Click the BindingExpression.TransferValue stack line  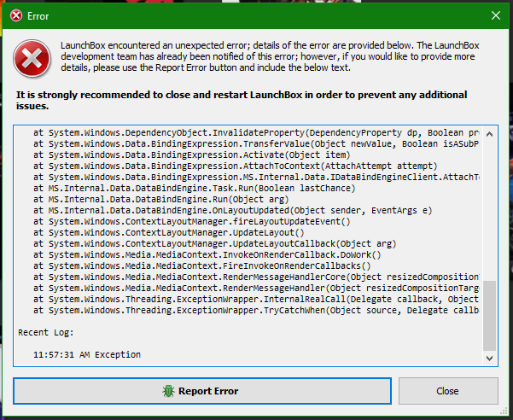tap(256, 144)
